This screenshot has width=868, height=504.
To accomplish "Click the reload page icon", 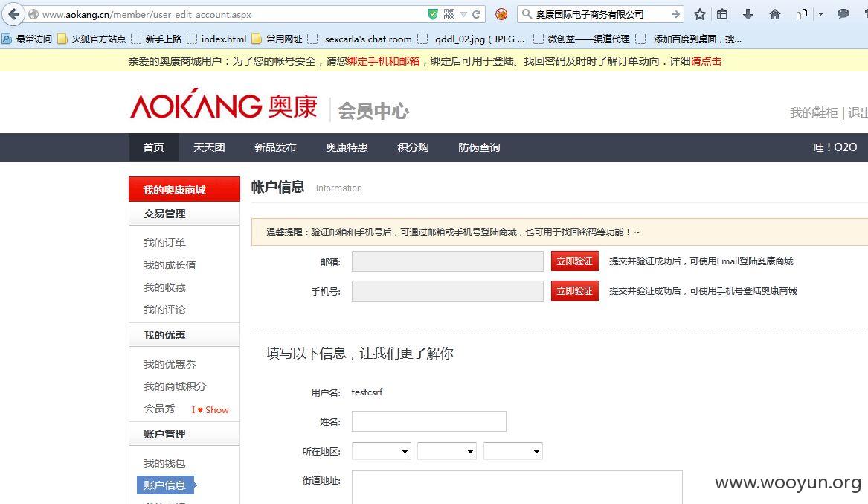I will point(476,14).
